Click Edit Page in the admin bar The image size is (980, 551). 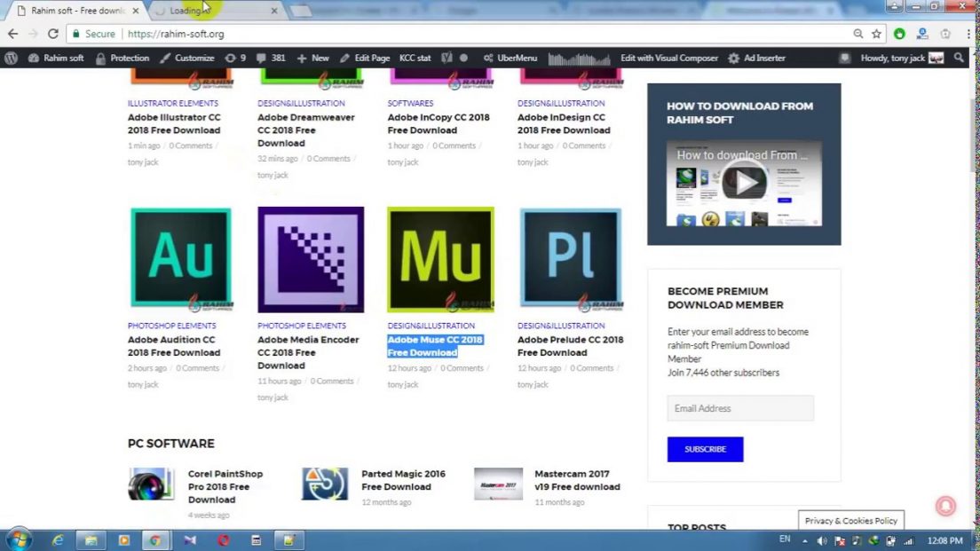(365, 58)
